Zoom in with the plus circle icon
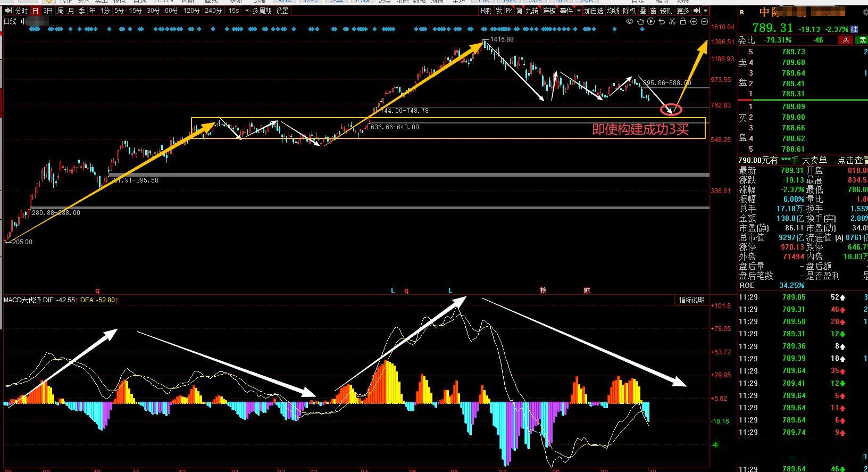 (x=694, y=22)
